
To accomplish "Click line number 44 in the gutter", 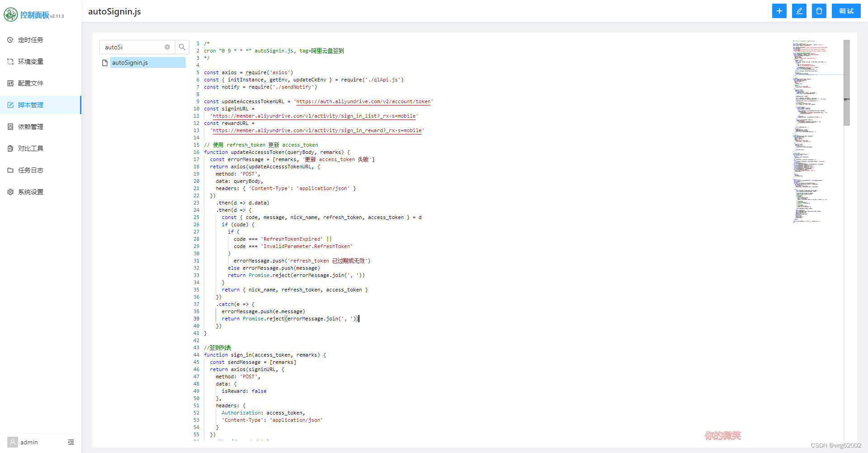I will (x=196, y=355).
